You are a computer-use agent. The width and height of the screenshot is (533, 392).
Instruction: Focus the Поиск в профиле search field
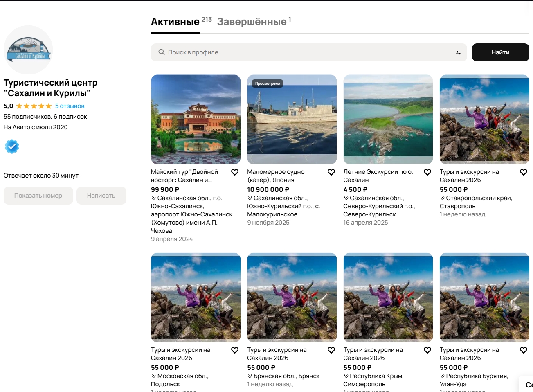pos(307,52)
